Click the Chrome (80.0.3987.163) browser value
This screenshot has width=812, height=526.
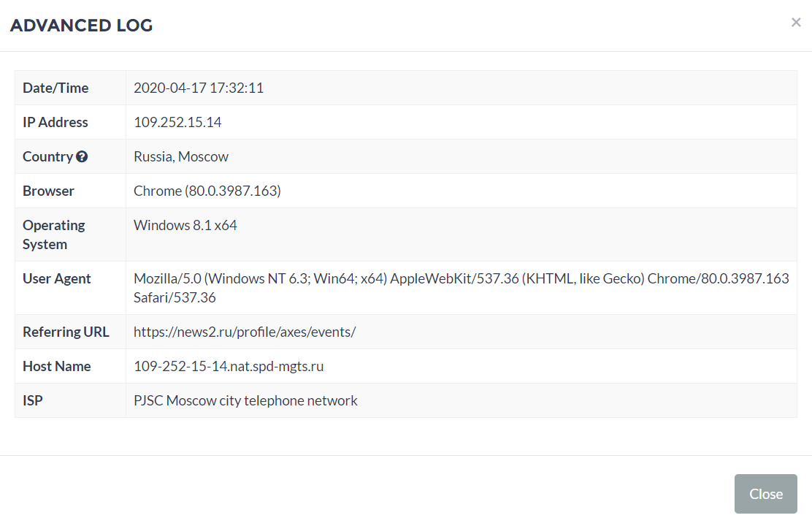click(x=207, y=191)
